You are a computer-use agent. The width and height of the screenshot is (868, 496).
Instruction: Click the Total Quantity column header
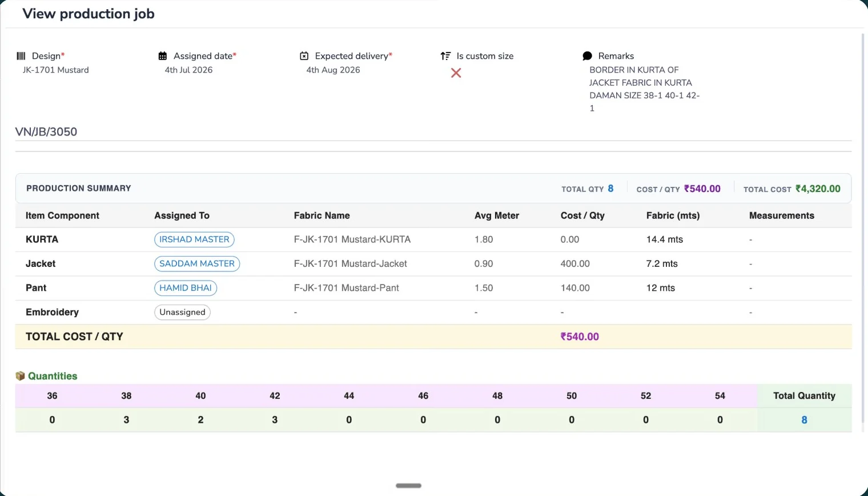804,395
